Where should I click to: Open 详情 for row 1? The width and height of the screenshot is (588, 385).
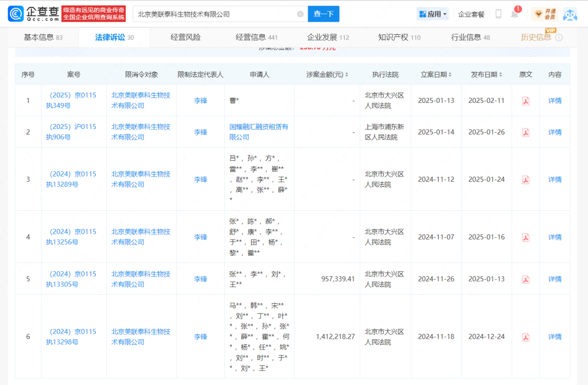point(555,101)
